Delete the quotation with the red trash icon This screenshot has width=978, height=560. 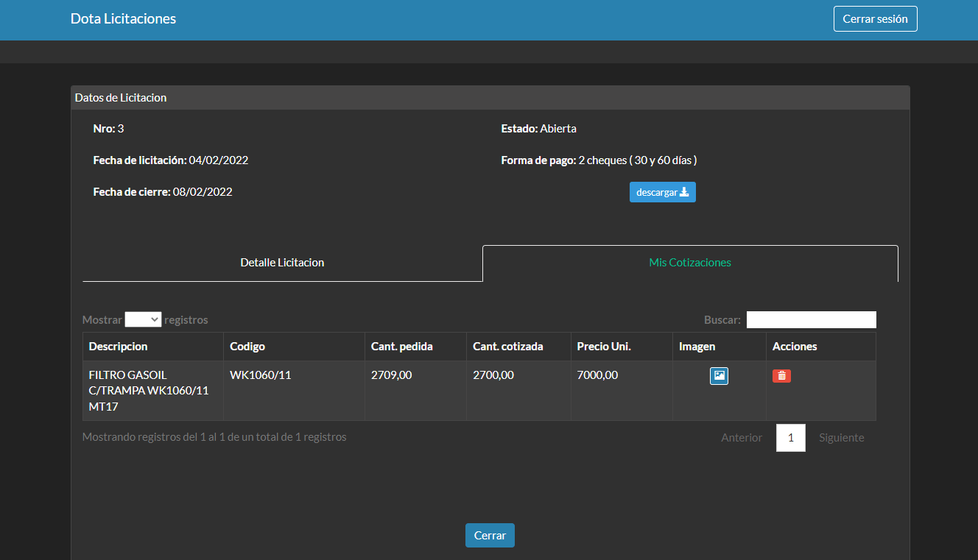pos(781,376)
